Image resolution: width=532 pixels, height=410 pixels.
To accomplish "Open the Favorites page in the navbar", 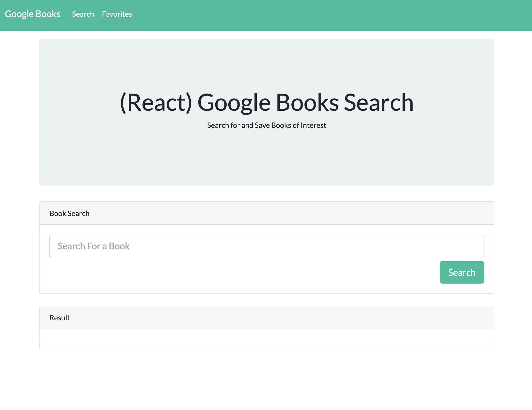I will point(117,14).
